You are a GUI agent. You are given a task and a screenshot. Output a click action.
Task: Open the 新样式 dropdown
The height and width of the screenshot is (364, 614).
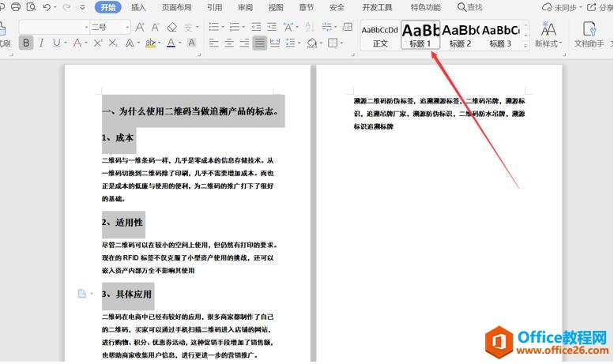coord(548,35)
